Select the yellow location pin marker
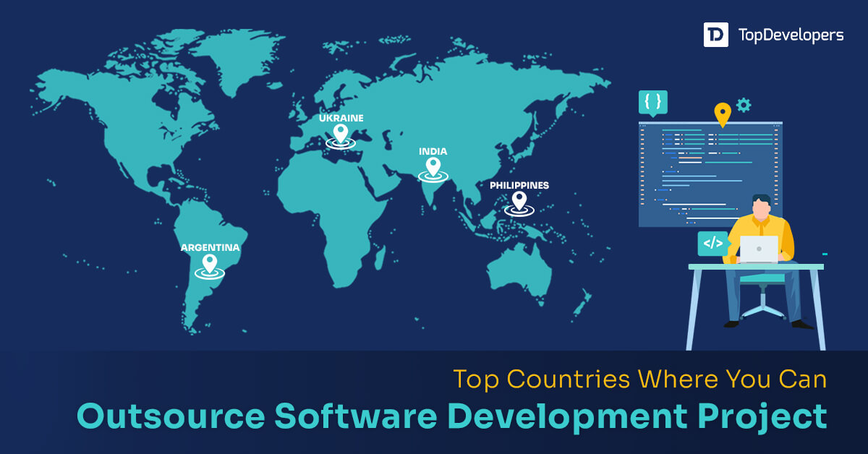 point(723,112)
